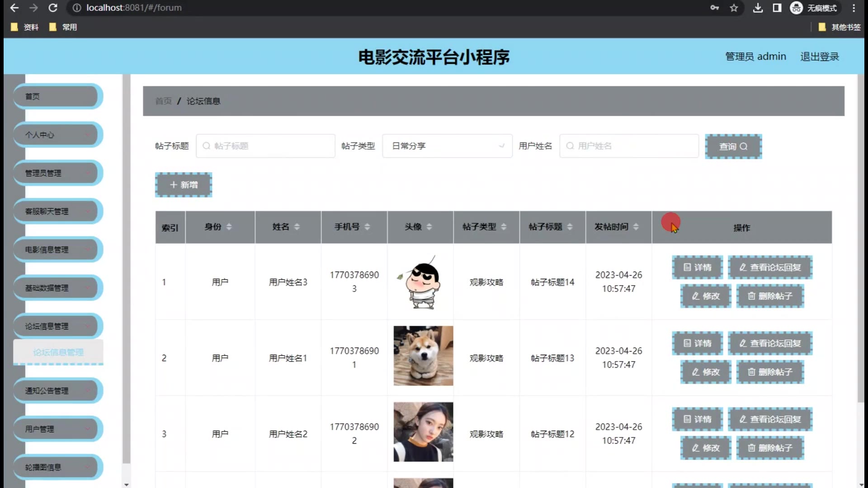
Task: Expand 电影信息管理 sidebar menu
Action: tap(58, 249)
